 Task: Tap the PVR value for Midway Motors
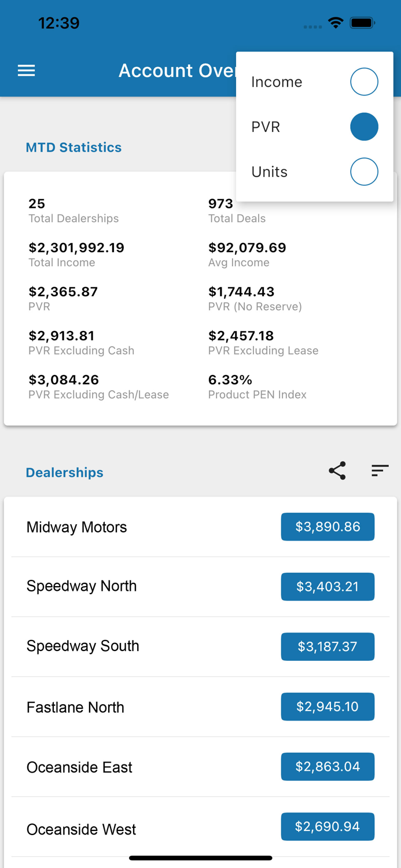(x=328, y=527)
